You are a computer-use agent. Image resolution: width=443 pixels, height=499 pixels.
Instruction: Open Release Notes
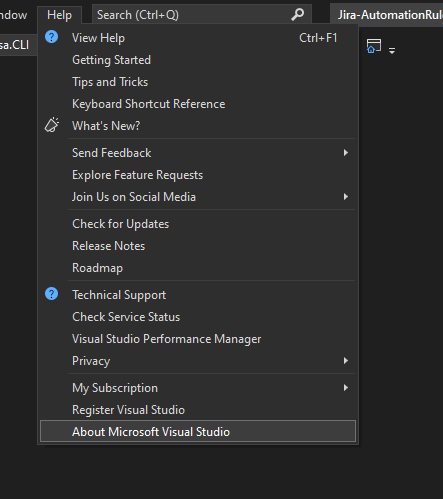tap(198, 246)
